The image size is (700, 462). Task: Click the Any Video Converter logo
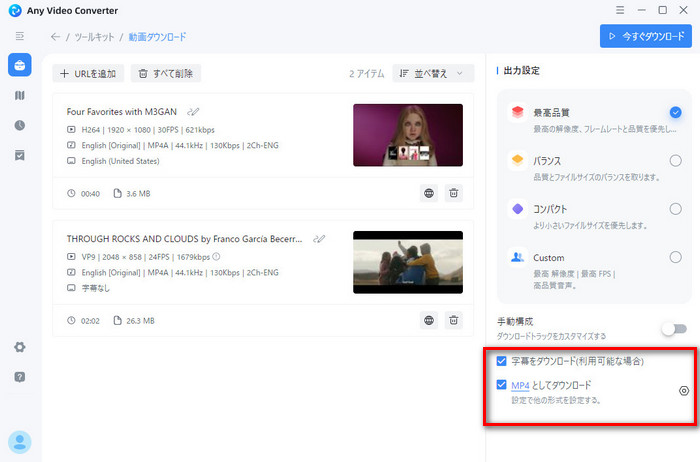click(15, 10)
